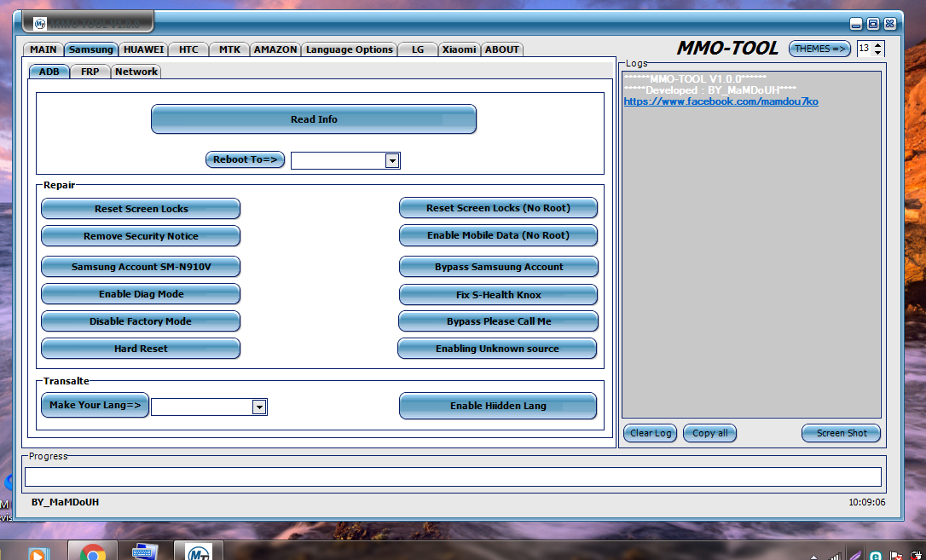This screenshot has width=926, height=560.
Task: Open the AMAZON tab
Action: pyautogui.click(x=275, y=49)
